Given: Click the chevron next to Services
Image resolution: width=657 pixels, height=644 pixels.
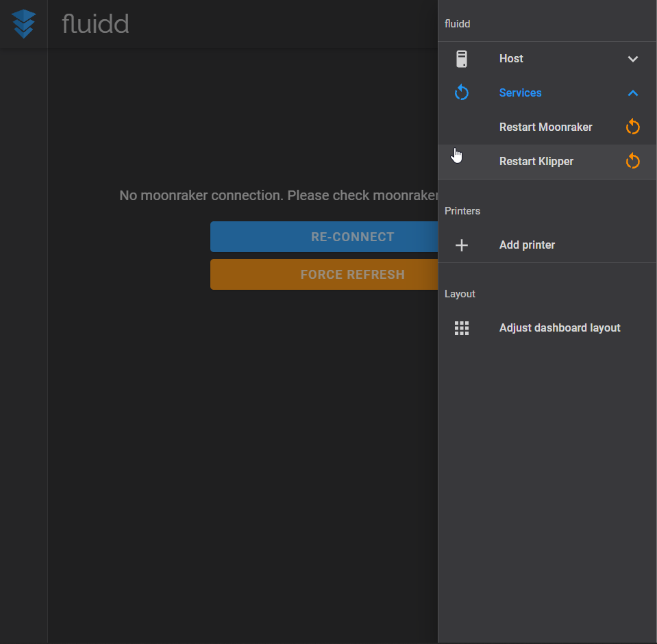Looking at the screenshot, I should (x=633, y=92).
